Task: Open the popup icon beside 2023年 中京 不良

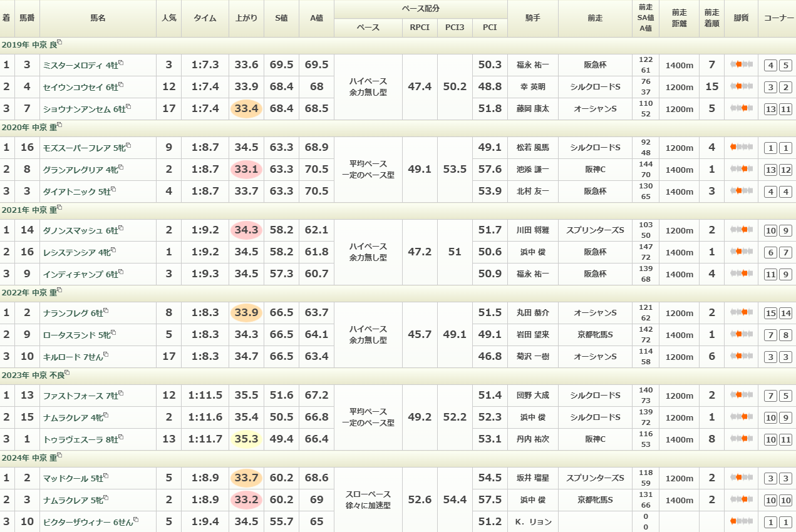Action: (x=67, y=373)
